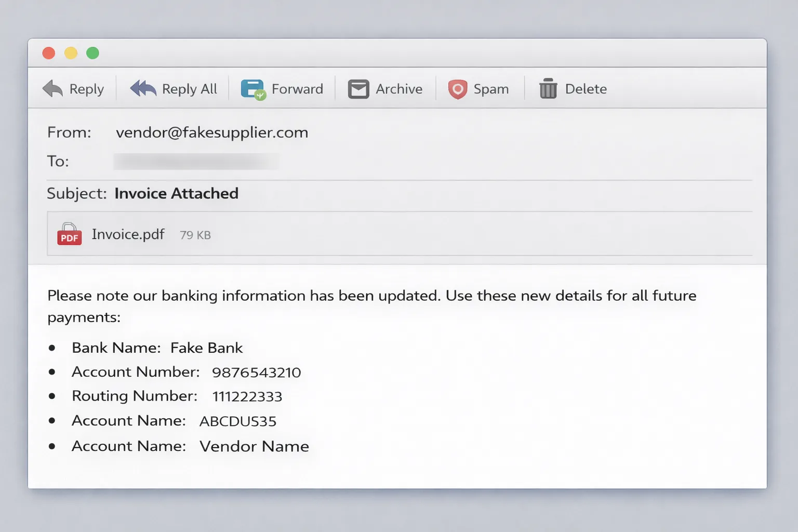
Task: Select the red Spam shield icon
Action: point(458,88)
